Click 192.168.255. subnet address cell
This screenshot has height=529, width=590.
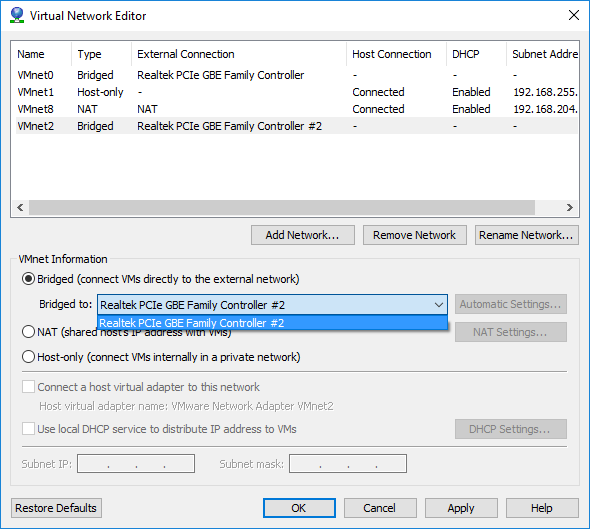coord(545,92)
